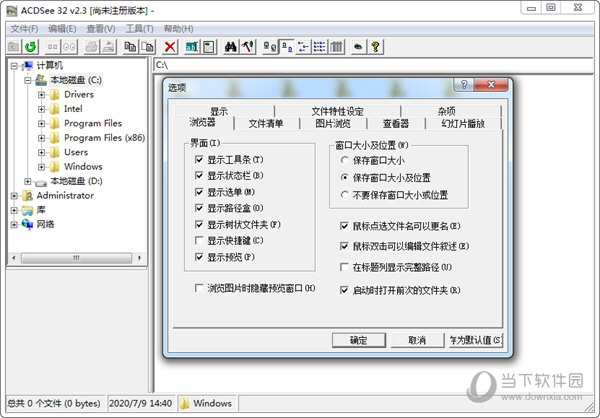This screenshot has width=600, height=418.
Task: Switch to the 文件清单 tab
Action: click(x=266, y=124)
